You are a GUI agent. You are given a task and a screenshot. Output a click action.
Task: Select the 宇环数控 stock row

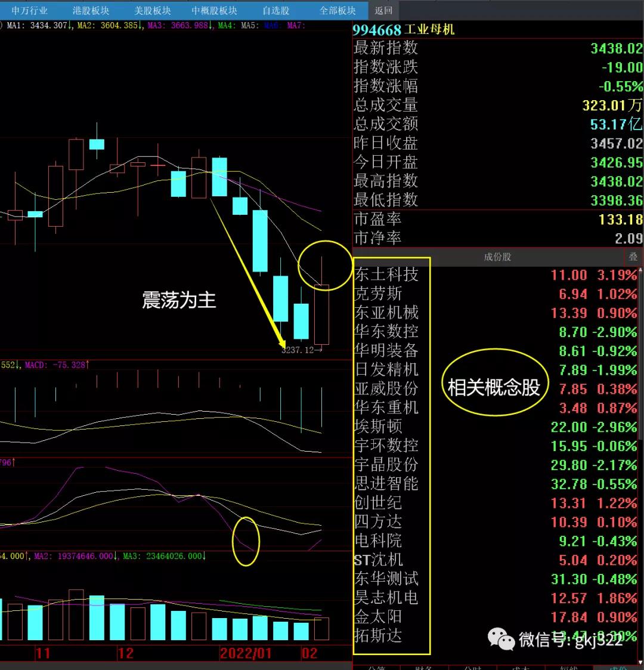click(496, 446)
